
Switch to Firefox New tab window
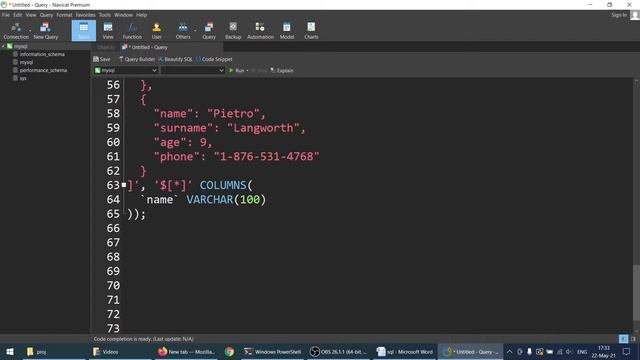coord(187,351)
